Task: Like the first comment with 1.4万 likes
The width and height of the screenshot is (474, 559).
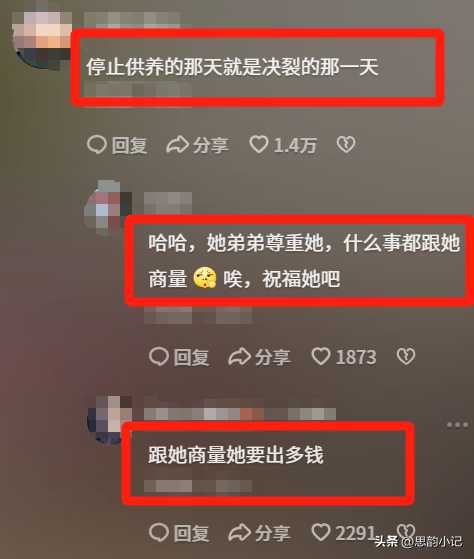Action: click(259, 144)
